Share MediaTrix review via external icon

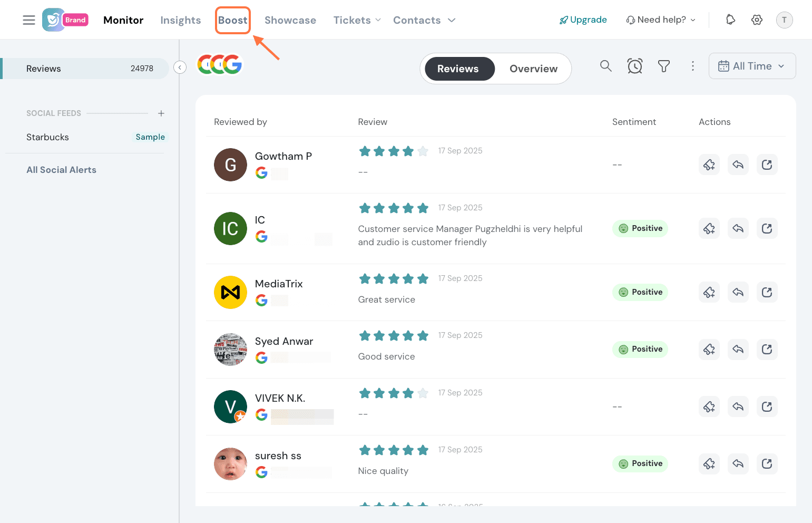(767, 292)
